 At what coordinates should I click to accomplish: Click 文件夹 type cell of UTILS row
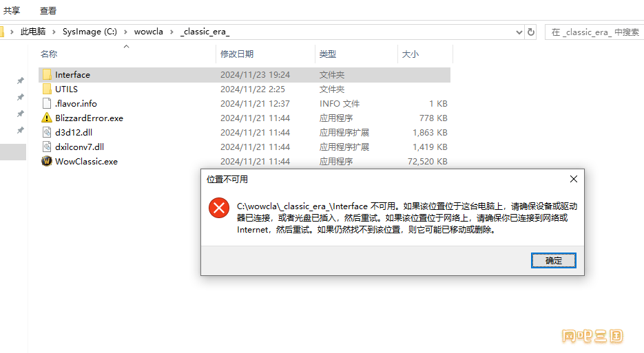332,89
